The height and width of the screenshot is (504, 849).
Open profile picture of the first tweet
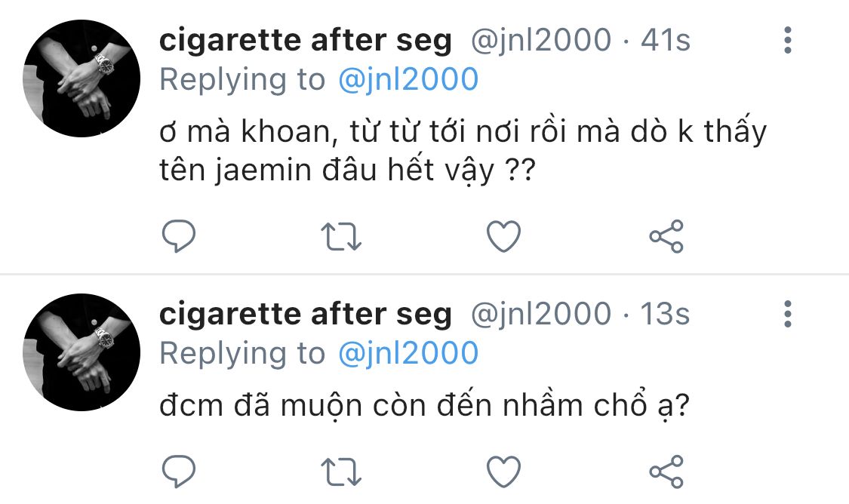(82, 78)
